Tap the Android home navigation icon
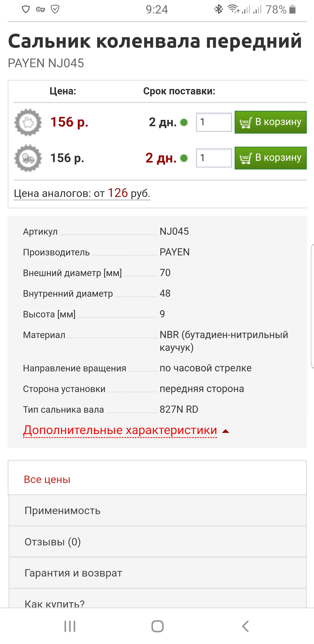 (x=157, y=626)
